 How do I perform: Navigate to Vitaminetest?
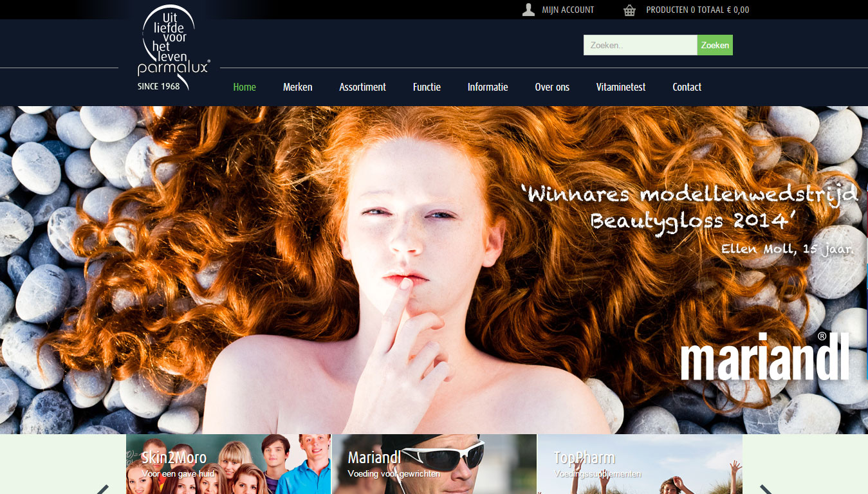pos(620,87)
